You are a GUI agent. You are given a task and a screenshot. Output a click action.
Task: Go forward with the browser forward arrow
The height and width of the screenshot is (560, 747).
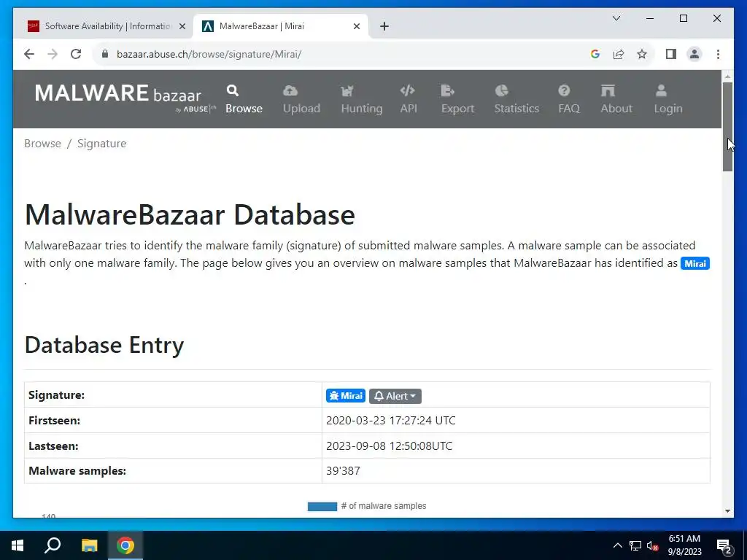pos(53,54)
